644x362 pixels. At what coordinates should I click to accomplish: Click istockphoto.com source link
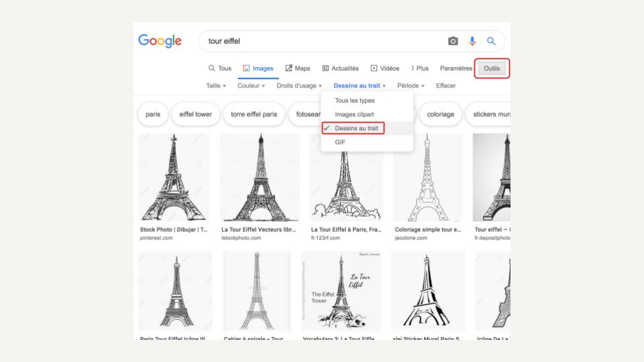click(241, 237)
